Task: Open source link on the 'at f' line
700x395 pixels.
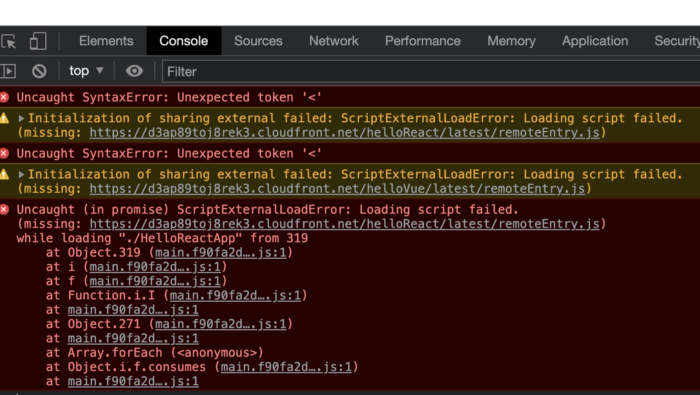Action: click(x=155, y=281)
